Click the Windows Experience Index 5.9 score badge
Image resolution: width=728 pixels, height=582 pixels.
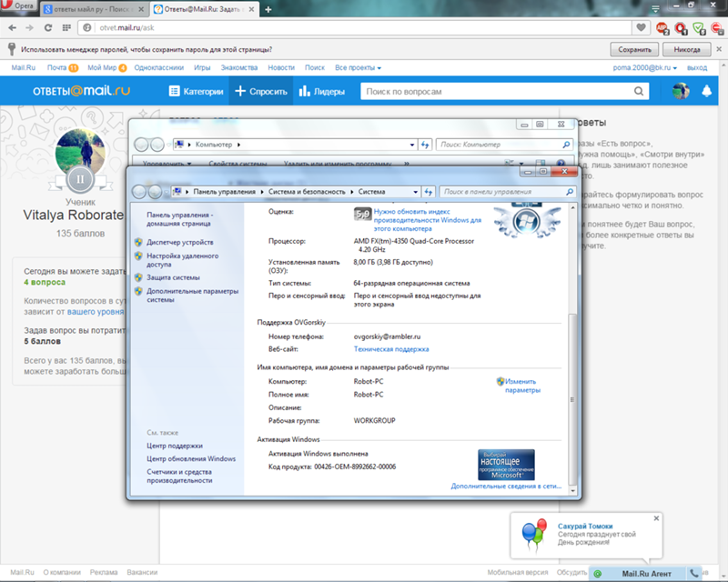(361, 215)
